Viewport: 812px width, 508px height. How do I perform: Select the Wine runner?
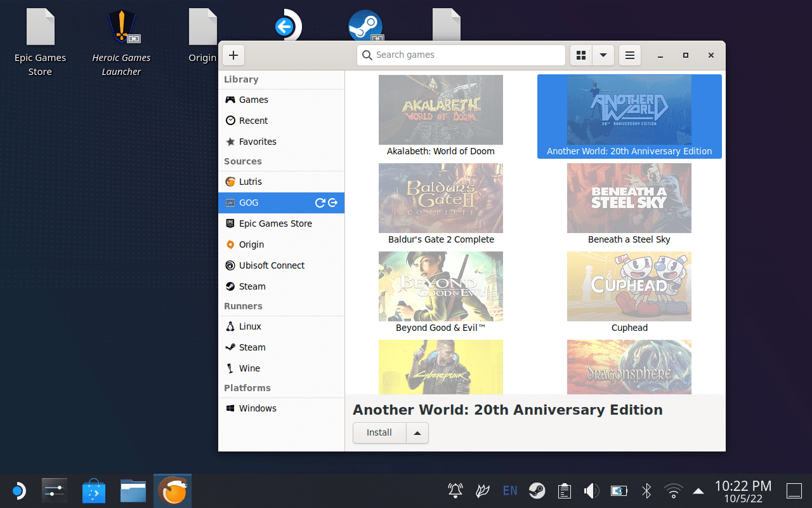click(x=281, y=368)
